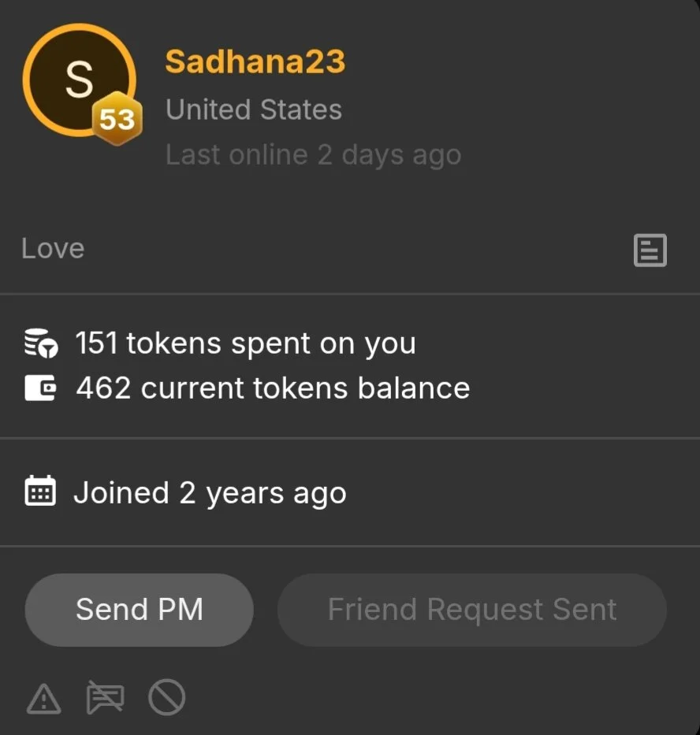Click the level 53 hexagon badge
Viewport: 700px width, 735px height.
tap(117, 120)
